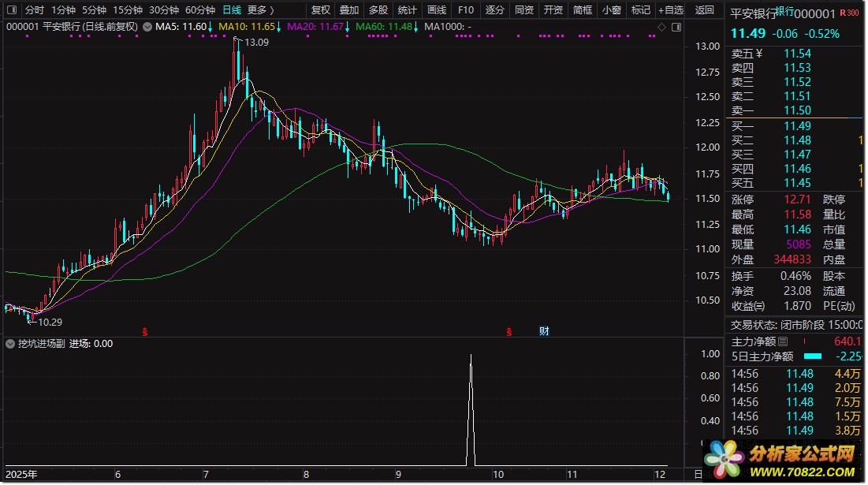
Task: Toggle the MA5 indicator arrow
Action: click(210, 27)
